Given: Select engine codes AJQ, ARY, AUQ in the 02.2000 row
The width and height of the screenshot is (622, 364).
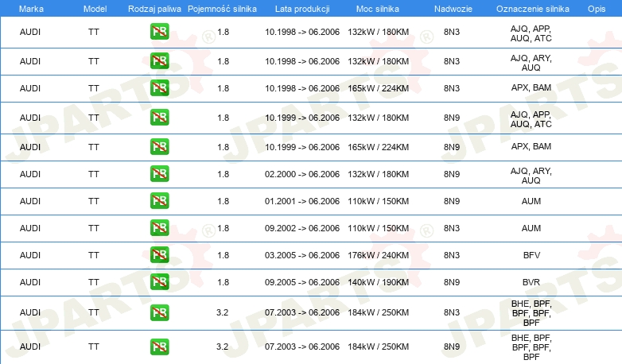Looking at the screenshot, I should [531, 176].
